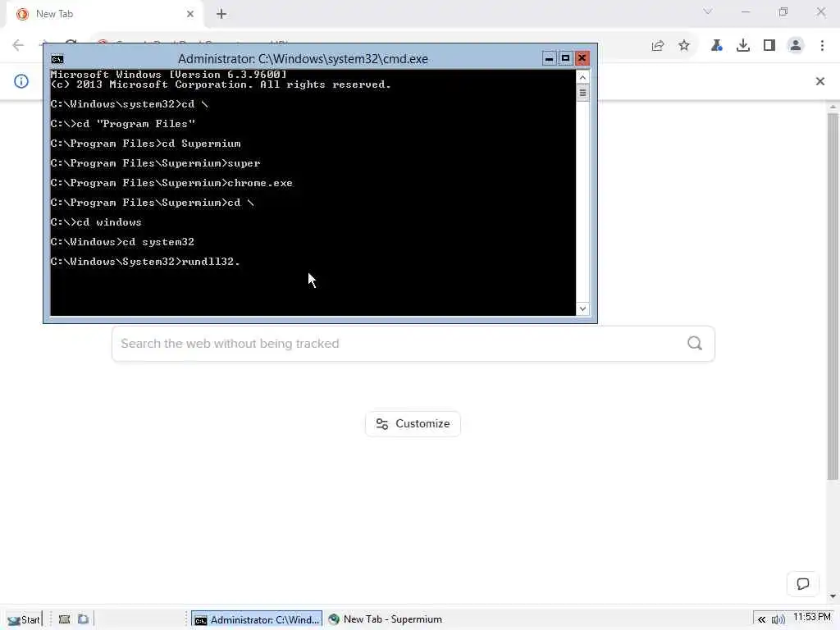The image size is (840, 630).
Task: Open the volume speaker tray icon
Action: click(x=778, y=620)
